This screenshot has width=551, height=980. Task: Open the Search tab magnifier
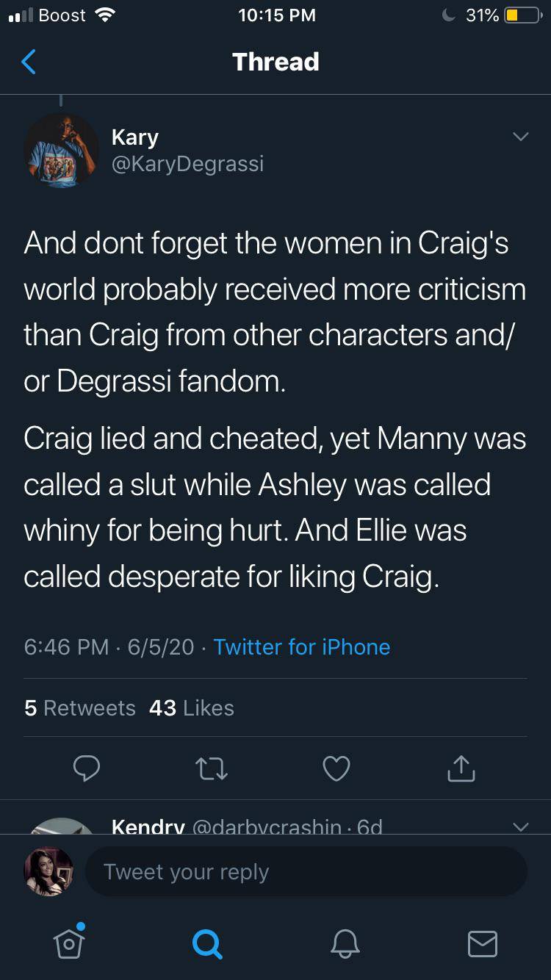(x=206, y=943)
